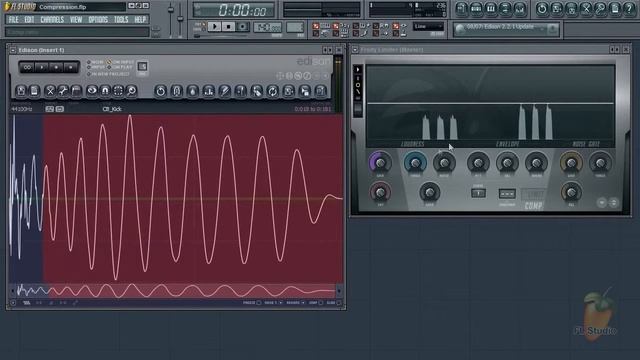Screen dimensions: 640x360
Task: Open Edison's Edit scissors menu
Action: click(x=50, y=91)
